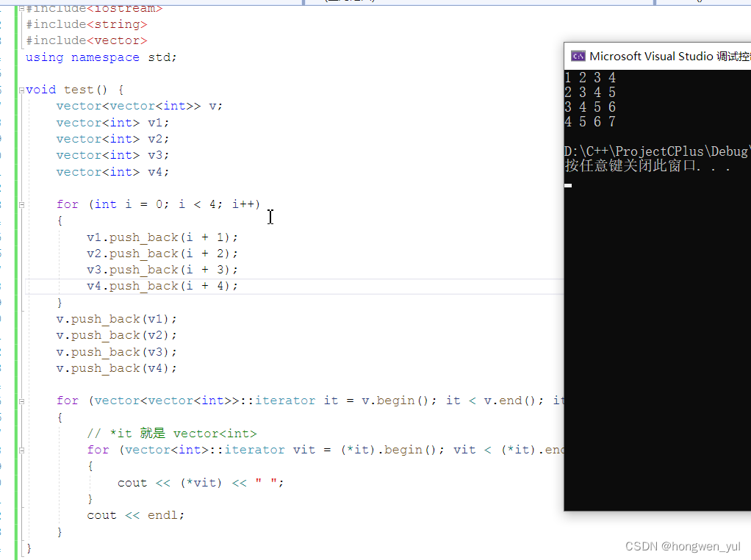This screenshot has height=560, width=751.
Task: Click the CSDN @hongwen_yul watermark text
Action: [x=685, y=546]
